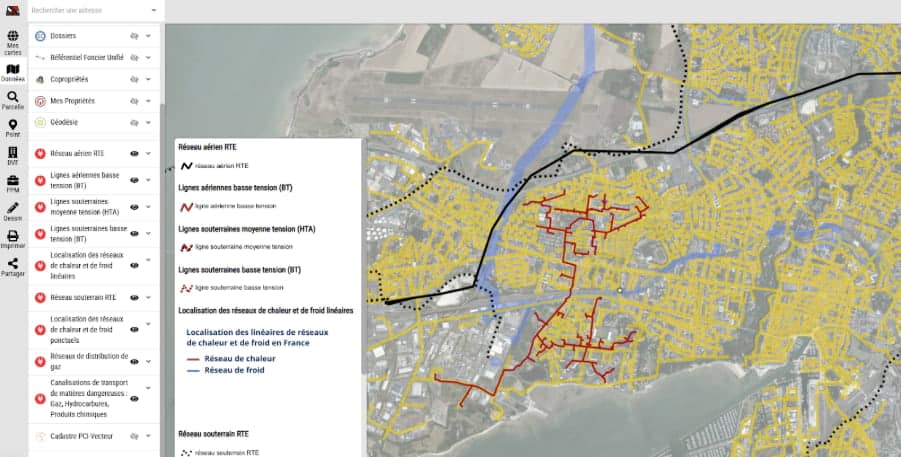Expand the Géodésie layer chevron
Viewport: 901px width, 457px height.
pos(149,123)
